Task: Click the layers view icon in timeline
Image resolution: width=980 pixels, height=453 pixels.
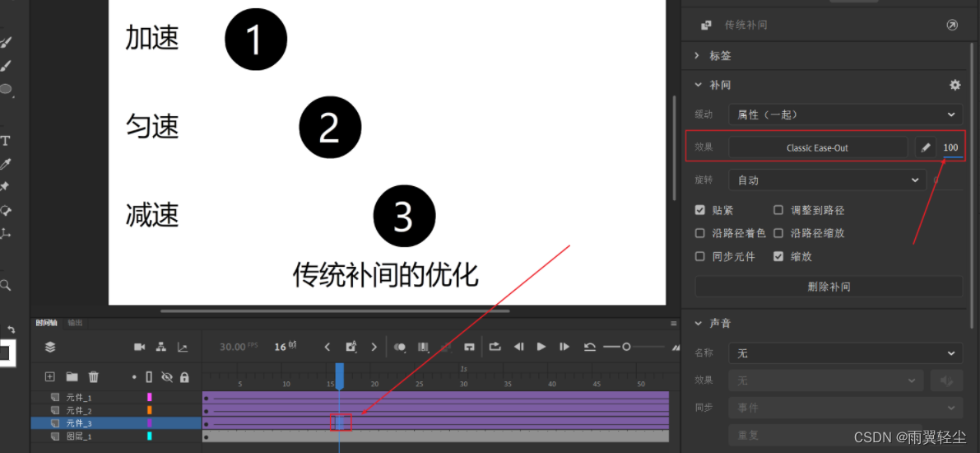Action: [51, 347]
